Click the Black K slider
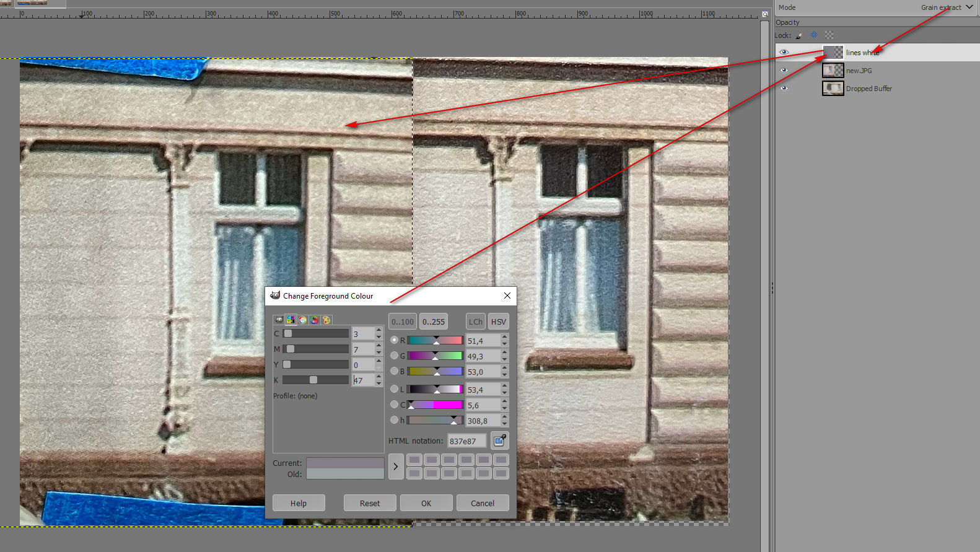 point(316,380)
